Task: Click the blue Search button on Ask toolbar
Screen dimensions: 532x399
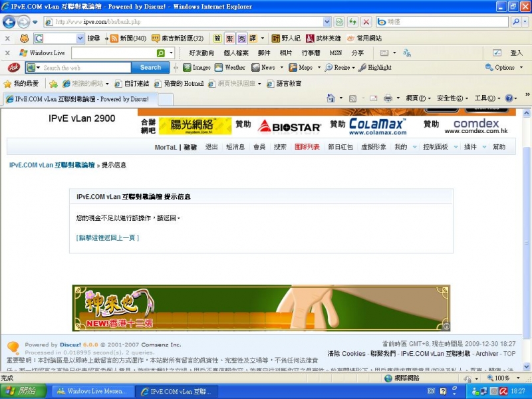Action: tap(150, 68)
